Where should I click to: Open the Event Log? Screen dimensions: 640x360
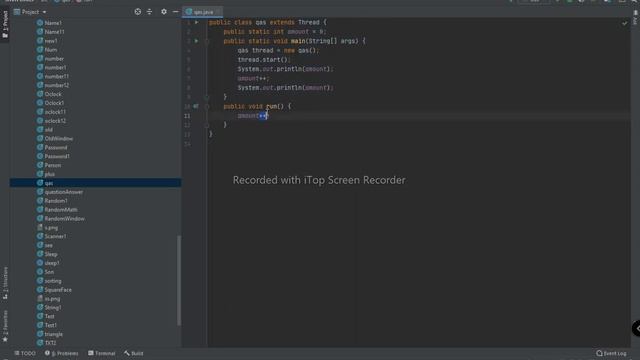tap(611, 353)
